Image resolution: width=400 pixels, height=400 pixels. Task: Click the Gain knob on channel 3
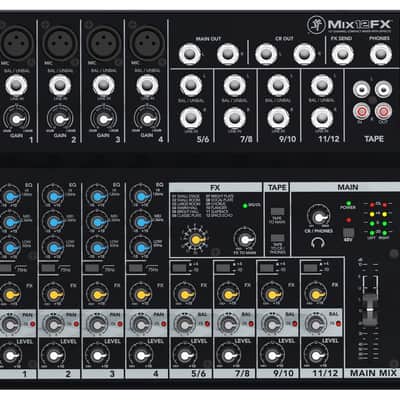tap(103, 119)
